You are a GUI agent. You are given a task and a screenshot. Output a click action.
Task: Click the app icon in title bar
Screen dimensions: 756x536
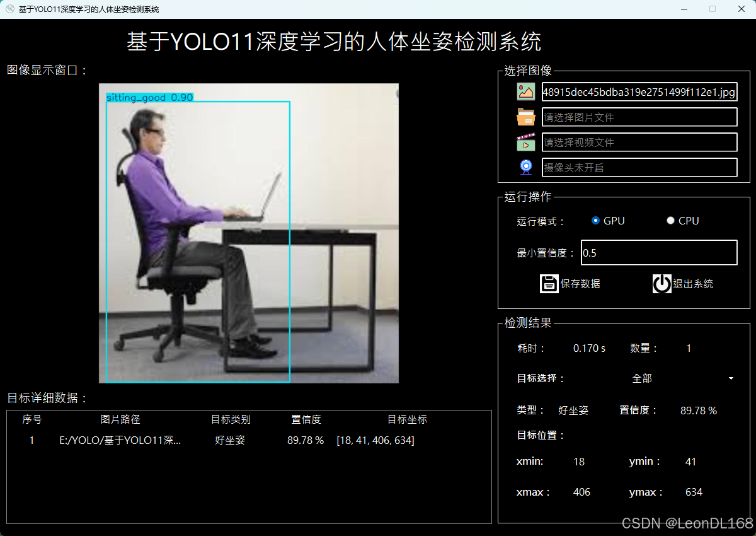9,9
